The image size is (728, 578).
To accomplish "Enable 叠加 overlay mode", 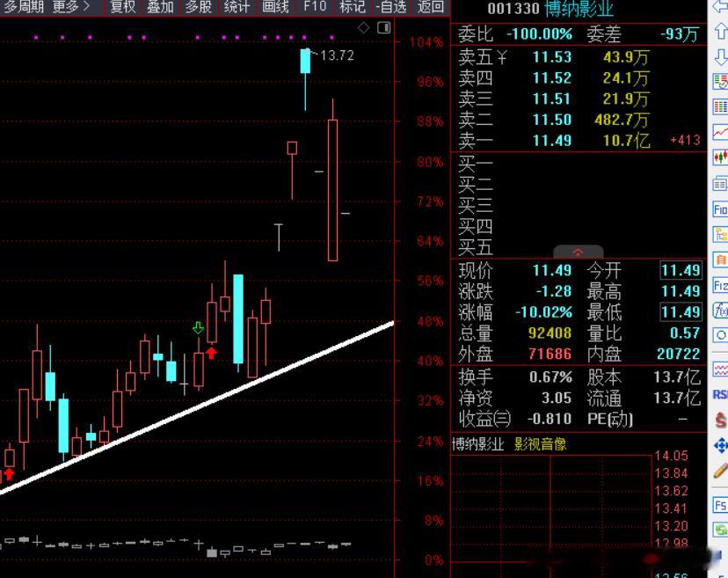I will (160, 7).
